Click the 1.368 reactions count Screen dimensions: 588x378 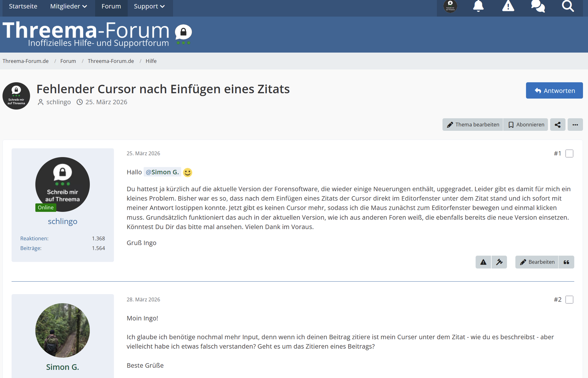(98, 238)
